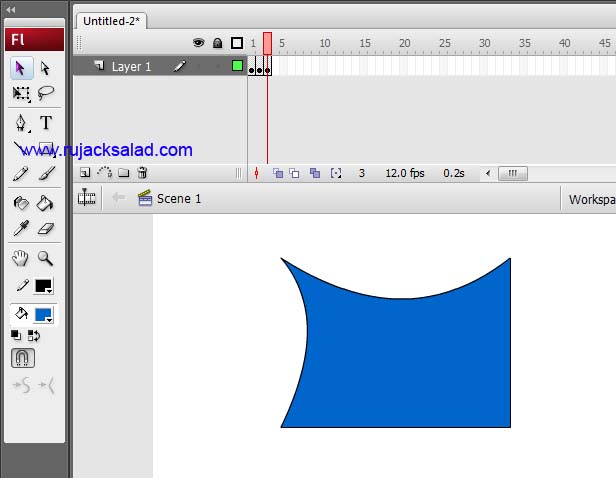Swap stroke and fill colors
This screenshot has height=478, width=616.
34,335
